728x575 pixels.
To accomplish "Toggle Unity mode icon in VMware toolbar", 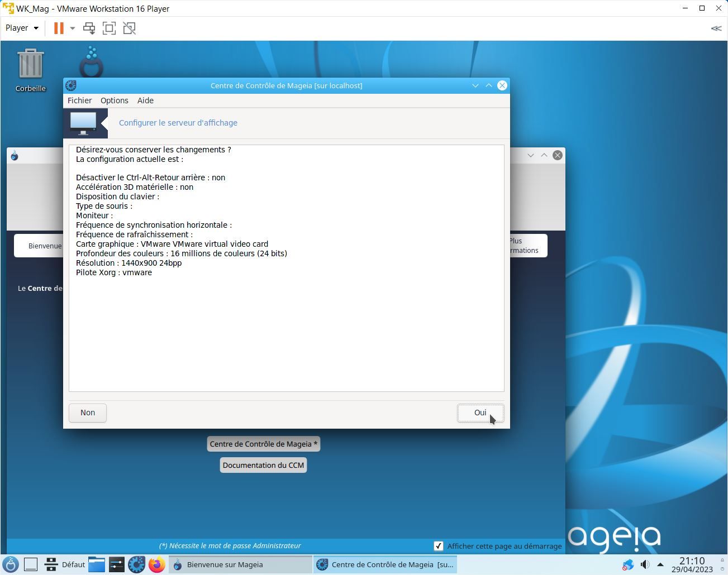I will [x=129, y=28].
